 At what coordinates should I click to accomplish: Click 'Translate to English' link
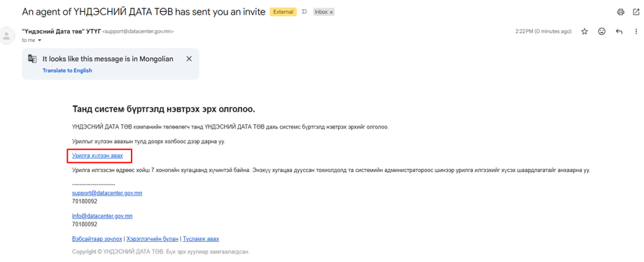[67, 71]
